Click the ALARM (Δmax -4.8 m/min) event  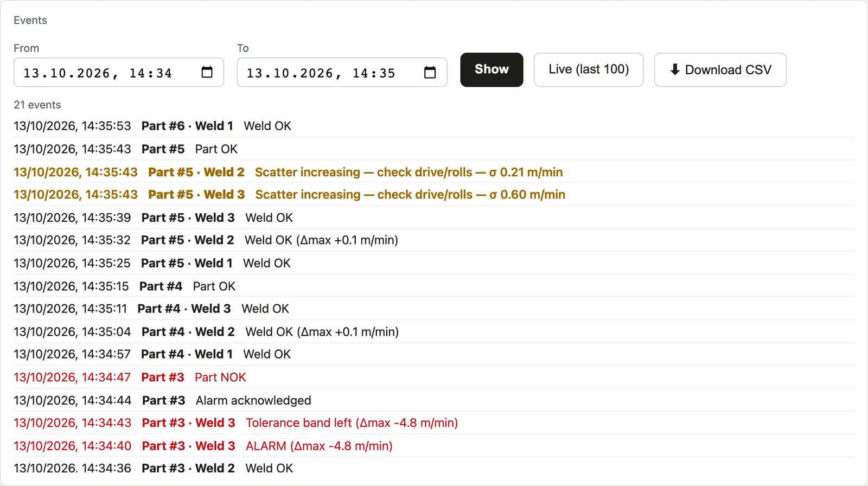(434, 446)
